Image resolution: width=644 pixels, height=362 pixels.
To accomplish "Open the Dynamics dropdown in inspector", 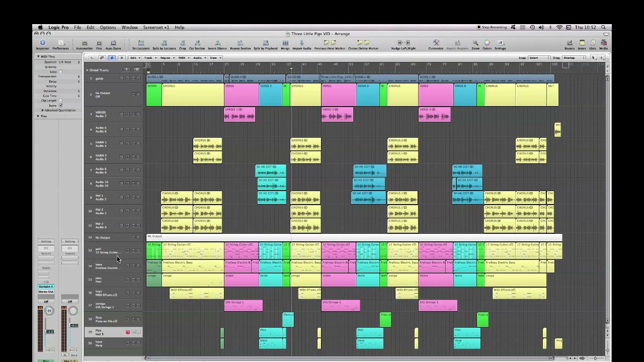I will [69, 91].
